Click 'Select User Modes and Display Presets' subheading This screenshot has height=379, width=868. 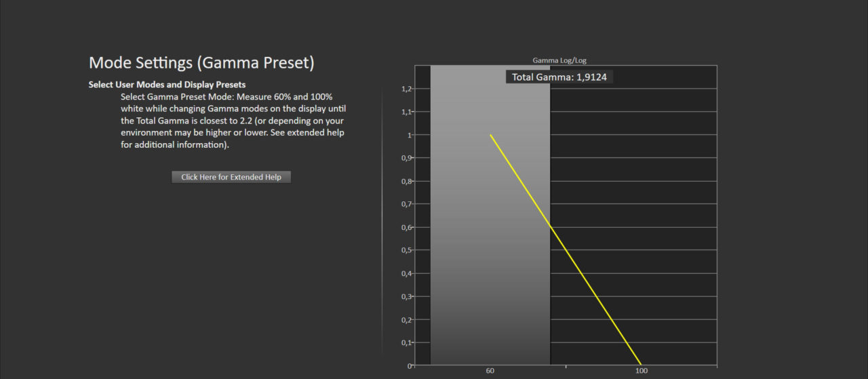[167, 85]
